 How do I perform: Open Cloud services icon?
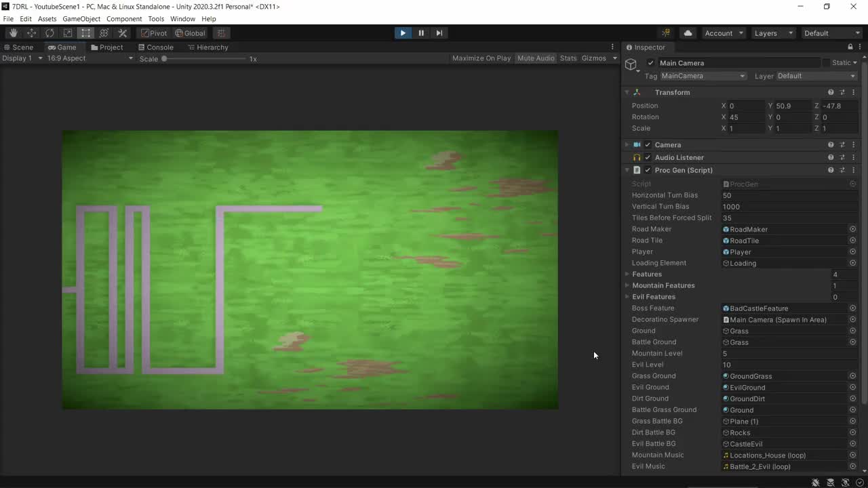(688, 33)
